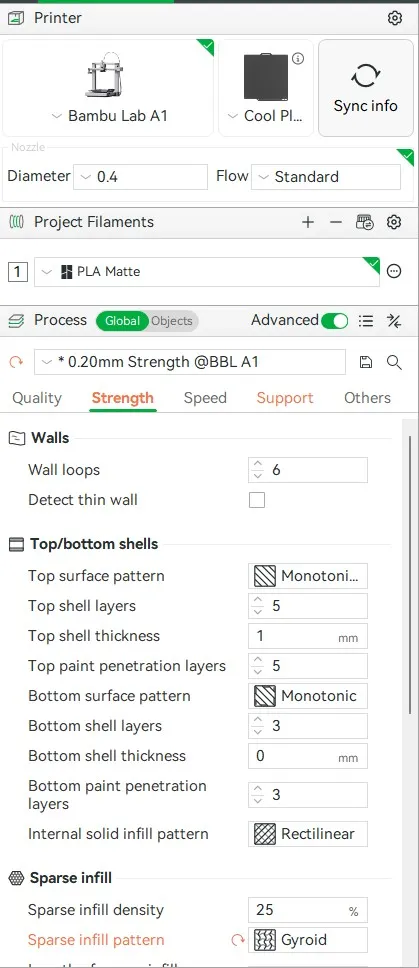Screen dimensions: 419x968
Task: Open PLA Matte filament options button
Action: (x=394, y=271)
